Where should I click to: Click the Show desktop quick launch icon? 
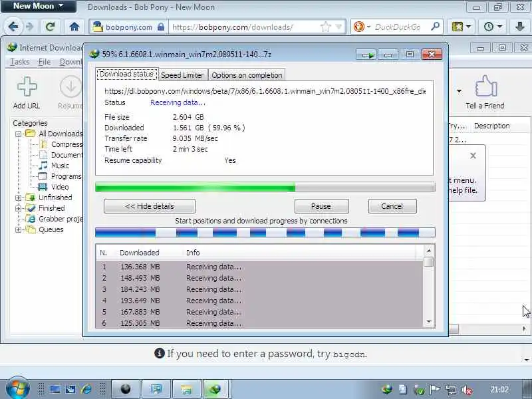pyautogui.click(x=55, y=389)
